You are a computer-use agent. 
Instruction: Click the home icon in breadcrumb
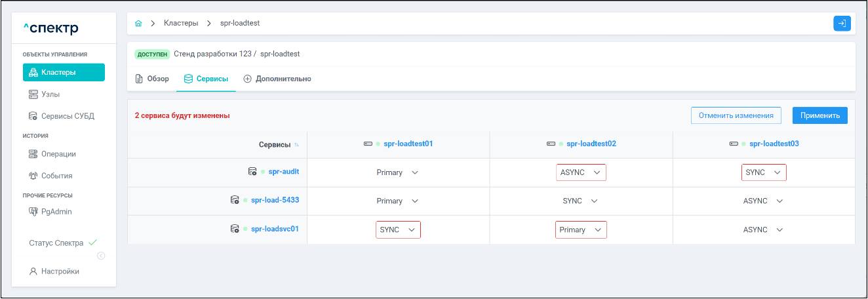tap(138, 24)
